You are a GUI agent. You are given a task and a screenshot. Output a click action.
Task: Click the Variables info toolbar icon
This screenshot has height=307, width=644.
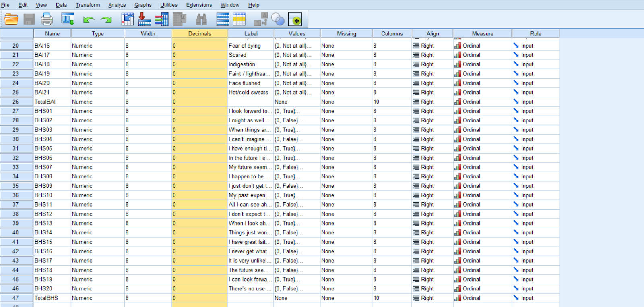pyautogui.click(x=161, y=19)
